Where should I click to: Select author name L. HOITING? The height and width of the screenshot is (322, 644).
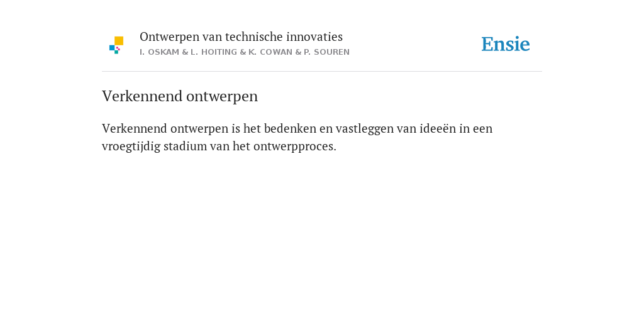click(x=214, y=52)
